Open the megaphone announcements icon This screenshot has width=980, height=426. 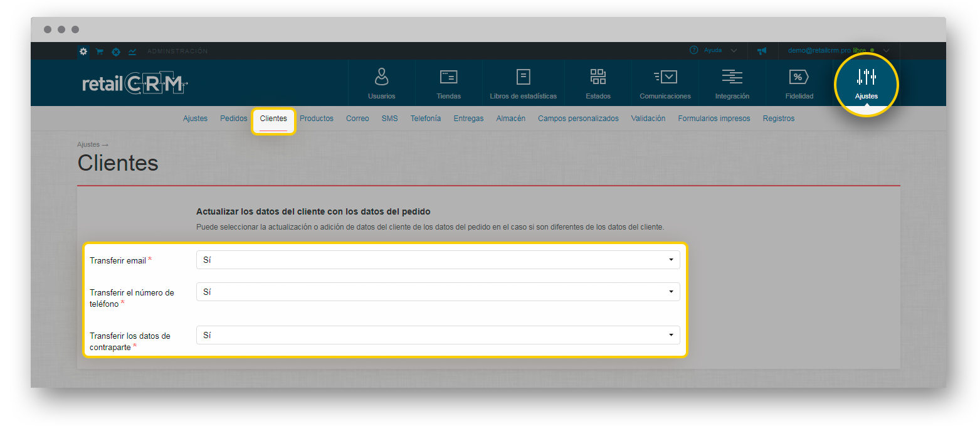[762, 51]
